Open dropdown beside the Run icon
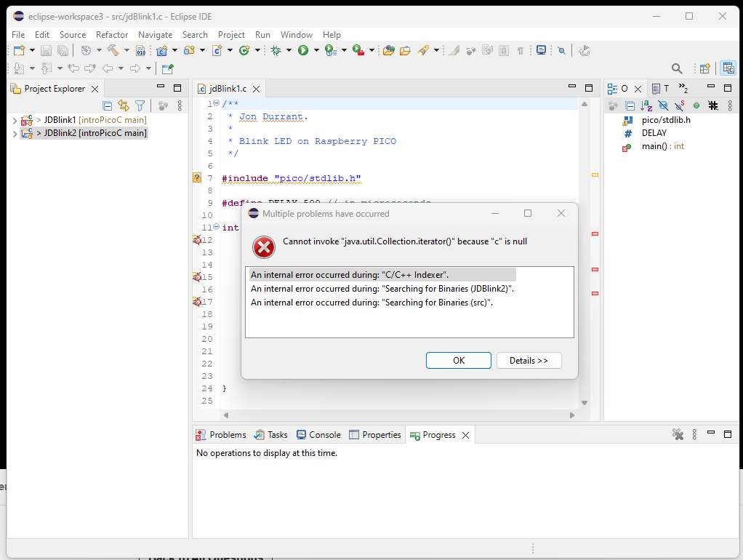Screen dimensions: 743x560 pos(316,50)
